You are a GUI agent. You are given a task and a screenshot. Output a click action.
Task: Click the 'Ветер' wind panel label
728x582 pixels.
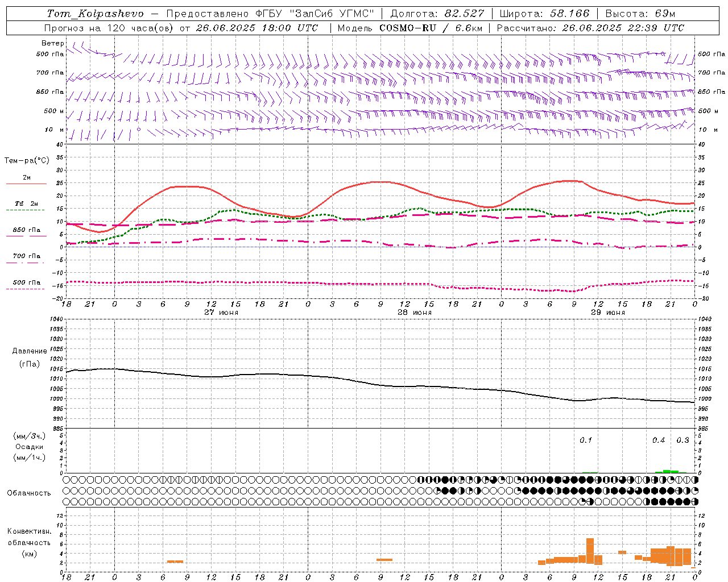pos(53,43)
